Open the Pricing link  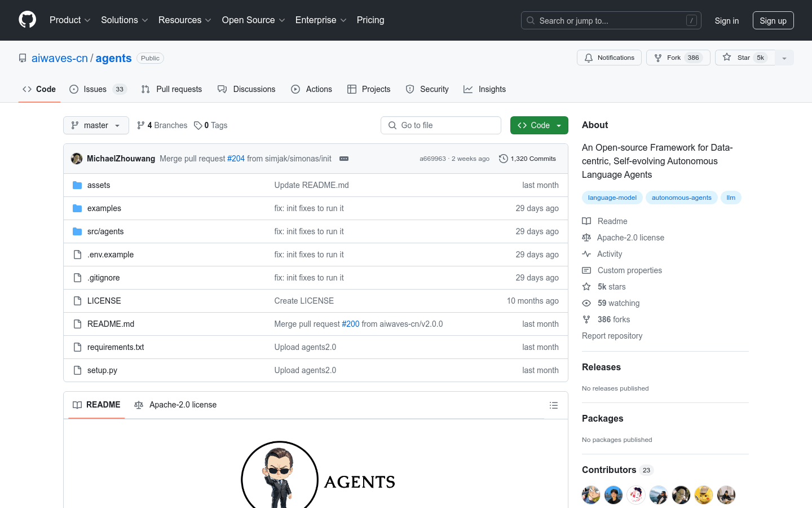pos(370,20)
